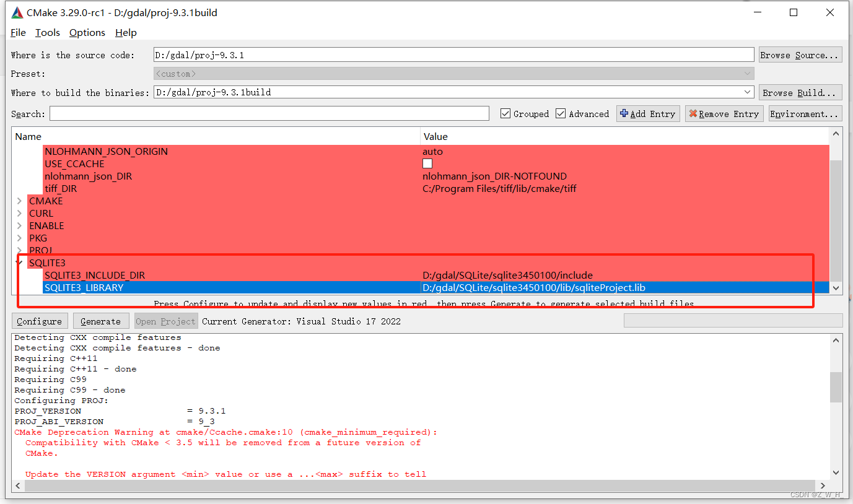Open the Environment settings
This screenshot has width=853, height=504.
[805, 114]
